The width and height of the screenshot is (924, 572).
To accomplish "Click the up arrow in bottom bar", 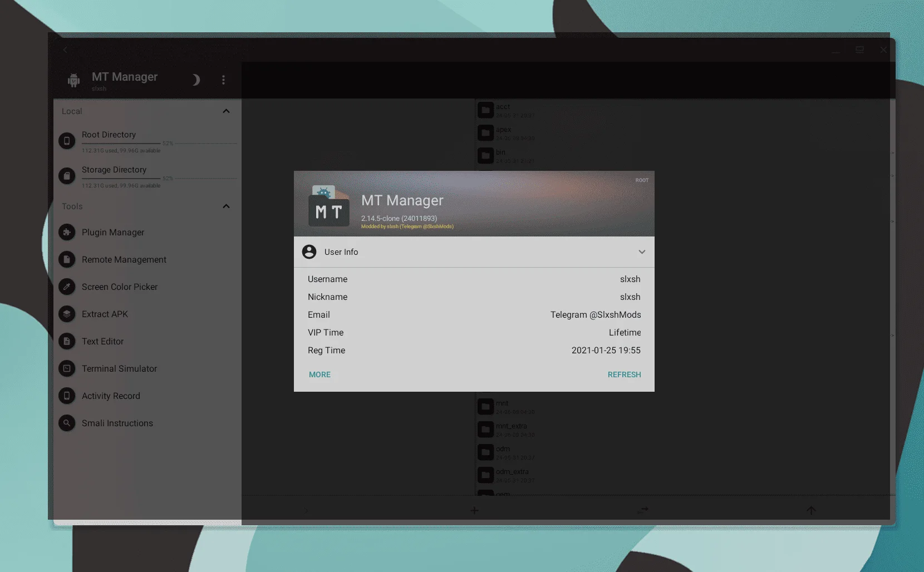I will (811, 510).
